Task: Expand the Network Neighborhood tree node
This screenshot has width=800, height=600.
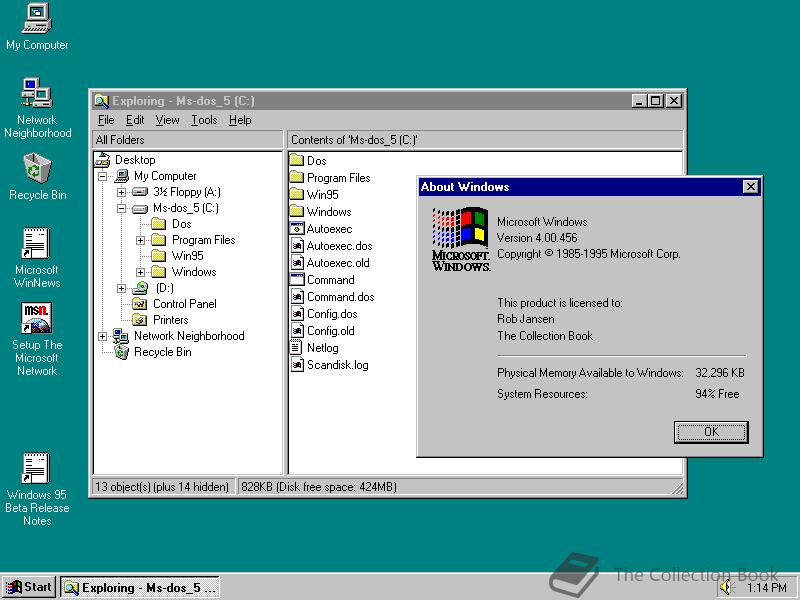Action: coord(103,336)
